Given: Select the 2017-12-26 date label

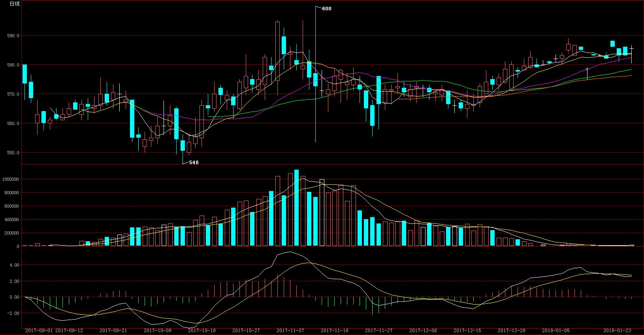Looking at the screenshot, I should 512,330.
